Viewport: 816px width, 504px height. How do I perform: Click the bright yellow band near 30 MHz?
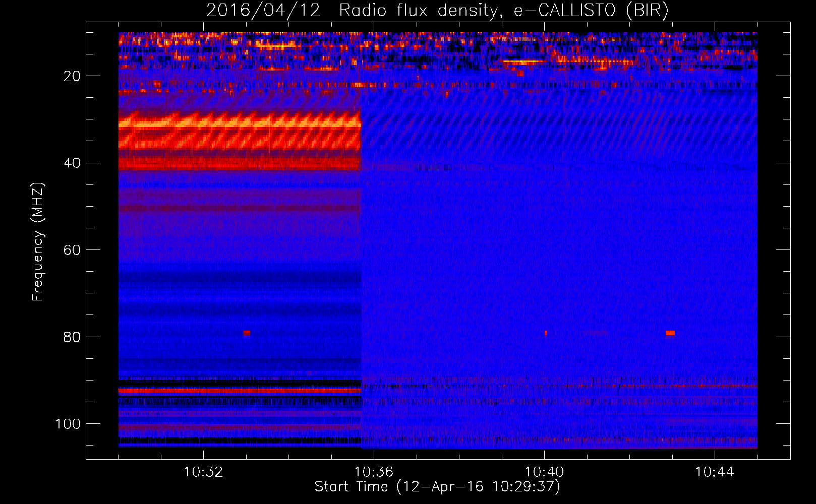tap(240, 123)
